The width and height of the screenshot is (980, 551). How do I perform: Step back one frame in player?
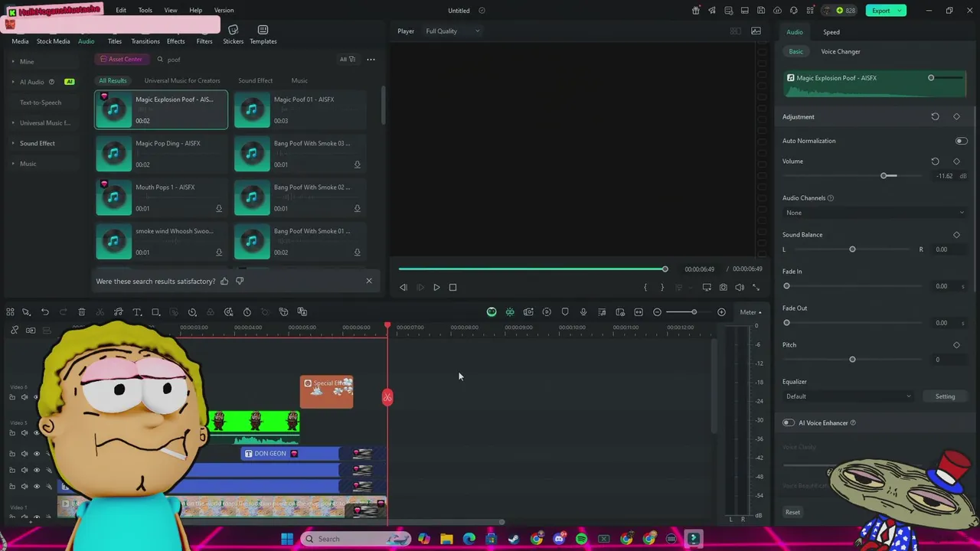(403, 287)
